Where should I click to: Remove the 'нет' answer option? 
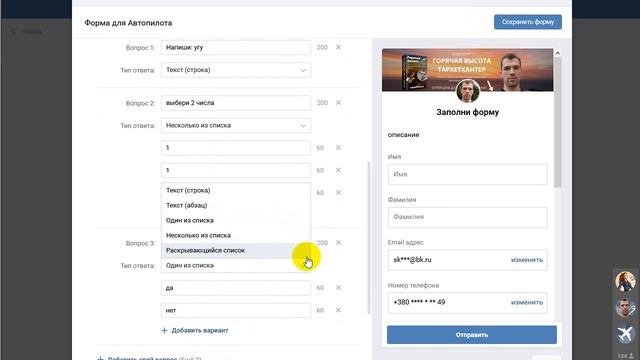(x=338, y=310)
